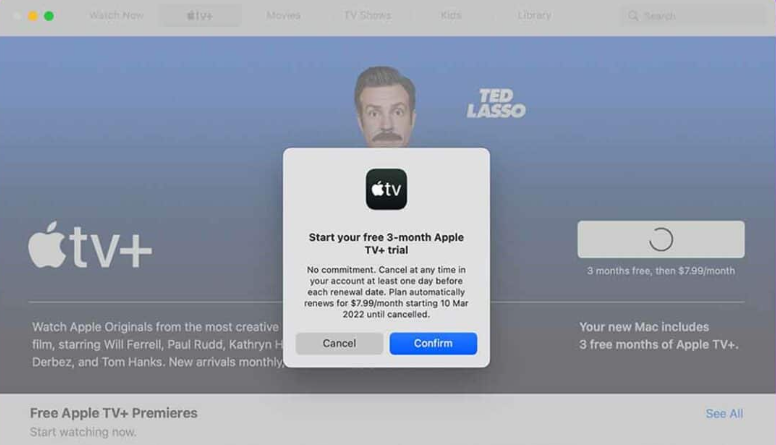Switch to the Apple TV+ tab
The width and height of the screenshot is (776, 445).
tap(200, 15)
